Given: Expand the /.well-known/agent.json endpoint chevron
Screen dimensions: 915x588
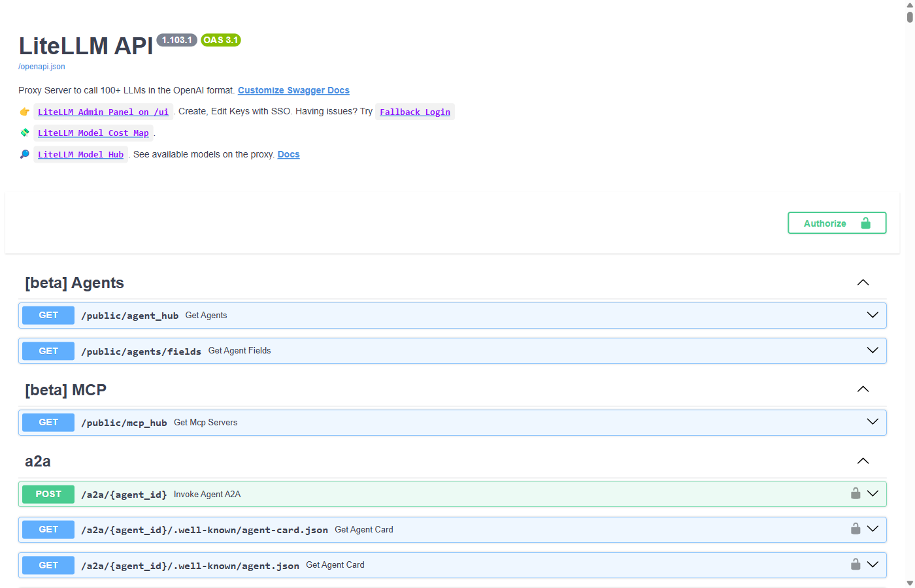Looking at the screenshot, I should pyautogui.click(x=873, y=564).
